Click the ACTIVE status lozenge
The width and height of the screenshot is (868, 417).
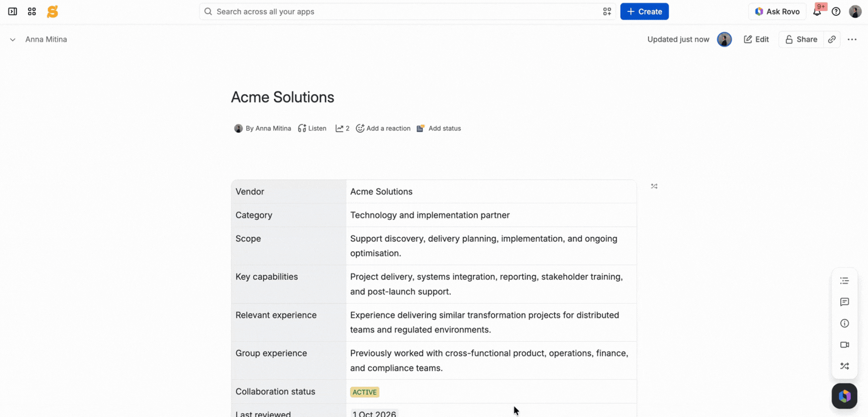(365, 392)
